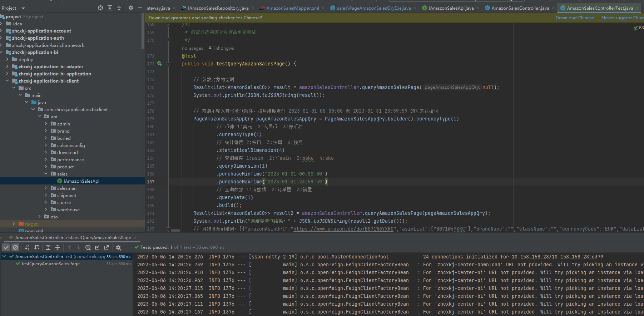Open pom.xml in project tree
This screenshot has width=644, height=316.
coord(34,231)
